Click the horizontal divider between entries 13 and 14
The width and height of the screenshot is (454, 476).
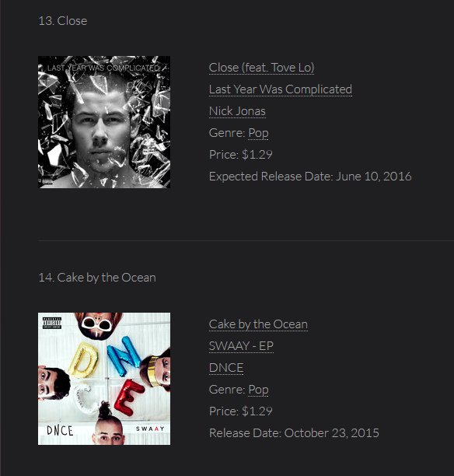[x=246, y=241]
